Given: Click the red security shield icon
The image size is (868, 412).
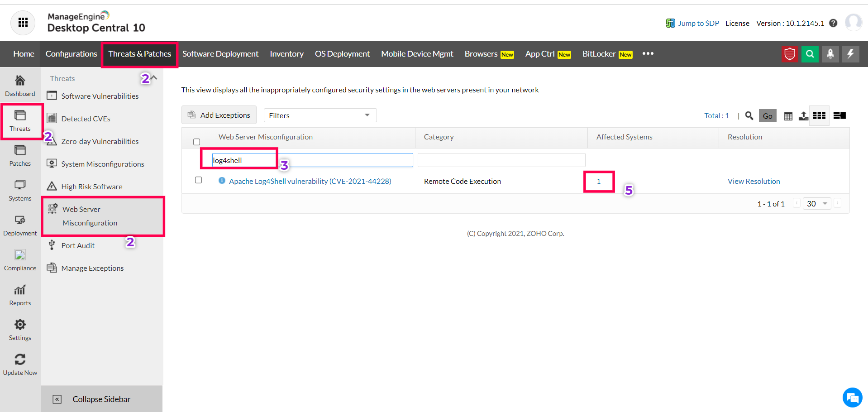Looking at the screenshot, I should 790,54.
